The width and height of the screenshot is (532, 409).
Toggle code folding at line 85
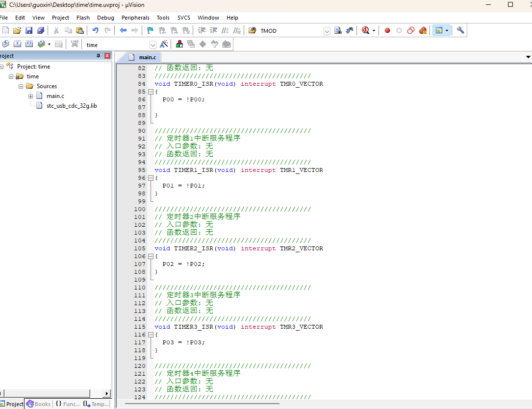coord(151,92)
